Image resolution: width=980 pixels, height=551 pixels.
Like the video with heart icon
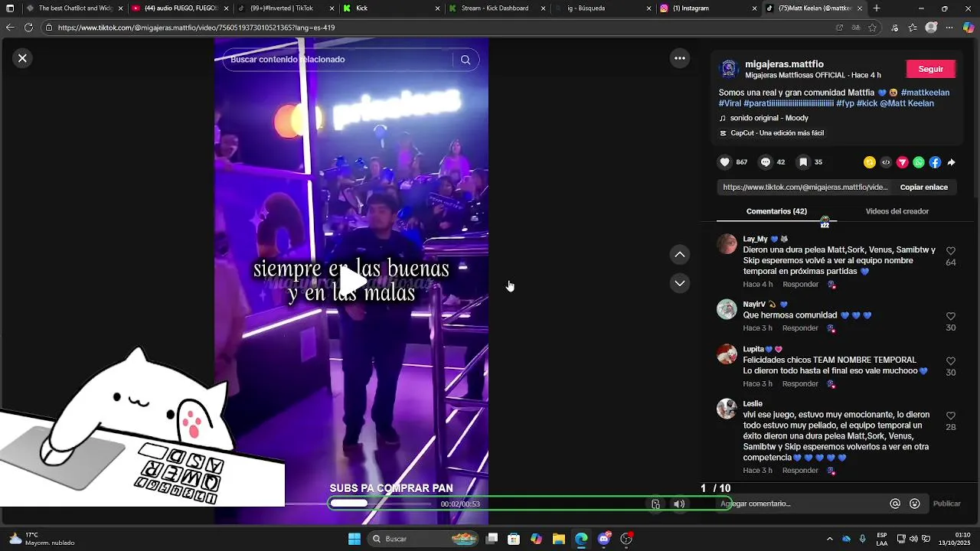click(725, 162)
